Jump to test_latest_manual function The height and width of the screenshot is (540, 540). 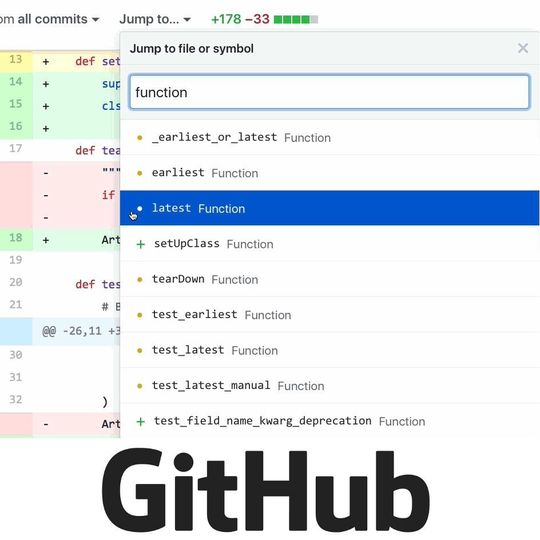330,386
